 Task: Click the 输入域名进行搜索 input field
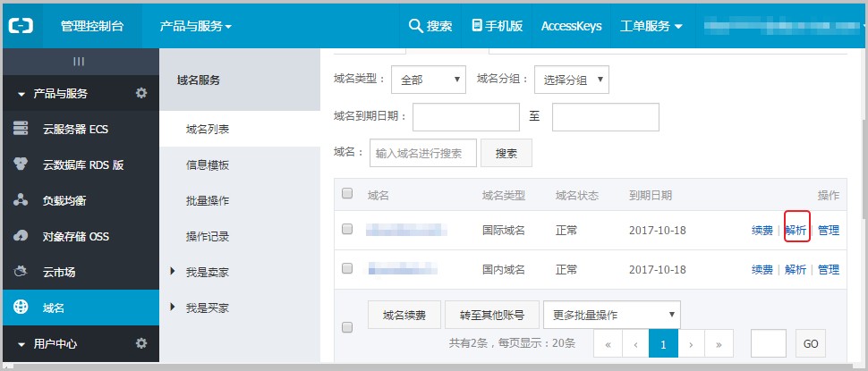point(422,153)
